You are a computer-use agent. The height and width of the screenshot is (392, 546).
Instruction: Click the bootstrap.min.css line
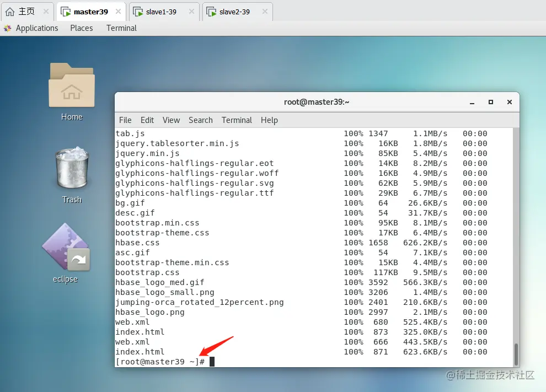[x=301, y=223]
